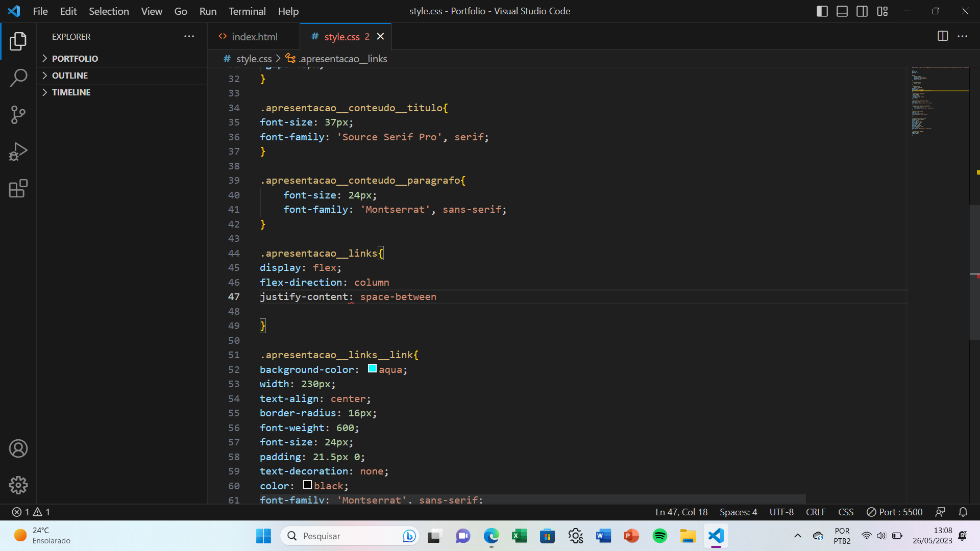Screen dimensions: 980x551
Task: Open Word from the taskbar
Action: tap(603, 536)
